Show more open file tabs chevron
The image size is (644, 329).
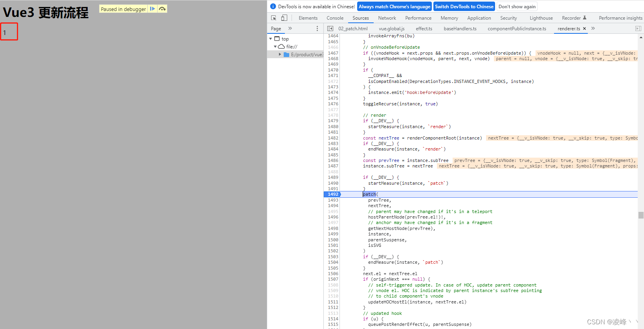(x=593, y=28)
